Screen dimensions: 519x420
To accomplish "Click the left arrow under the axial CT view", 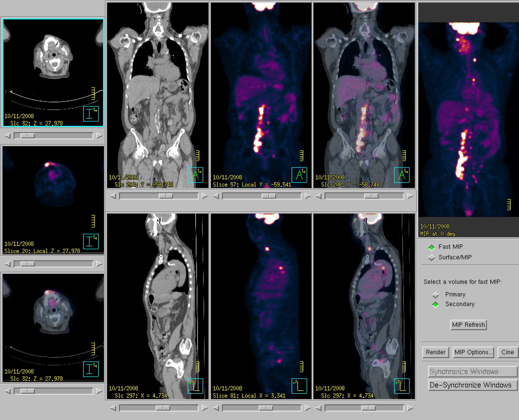I will coord(8,136).
